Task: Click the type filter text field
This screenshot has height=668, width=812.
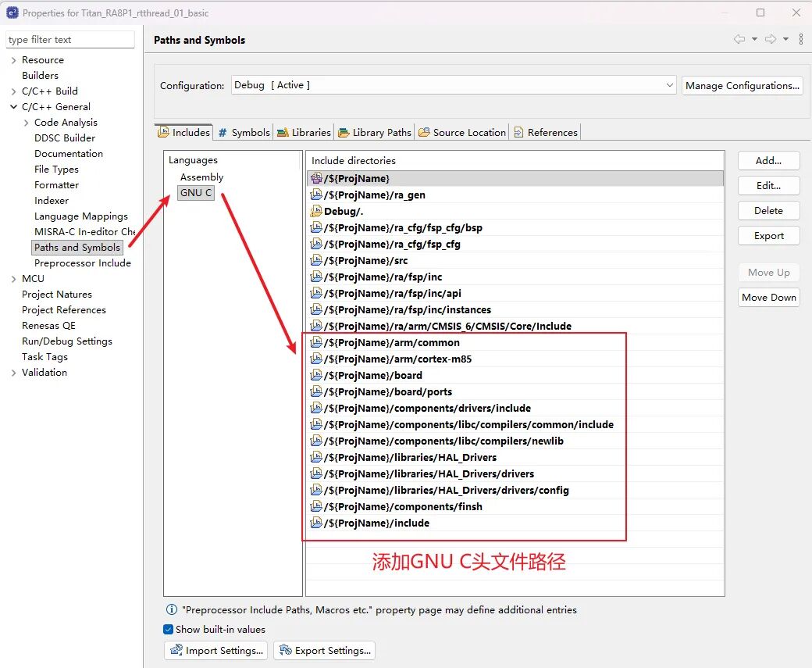Action: point(70,40)
